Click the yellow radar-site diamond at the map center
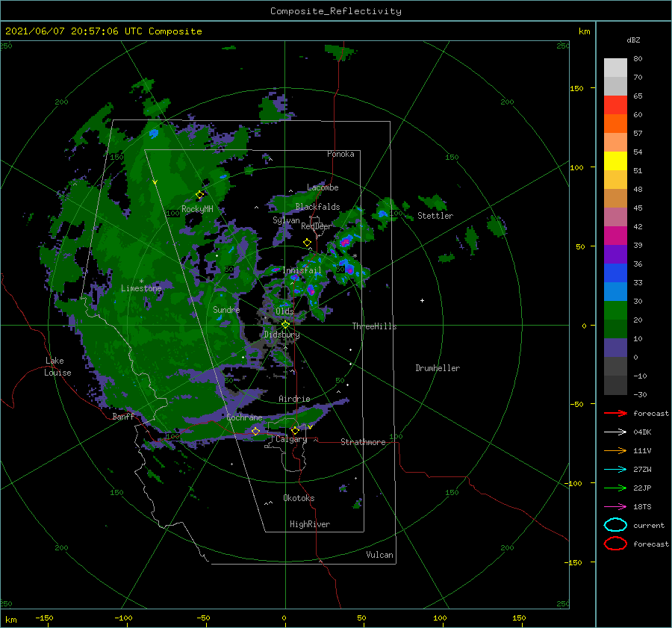This screenshot has height=628, width=672. click(x=285, y=325)
